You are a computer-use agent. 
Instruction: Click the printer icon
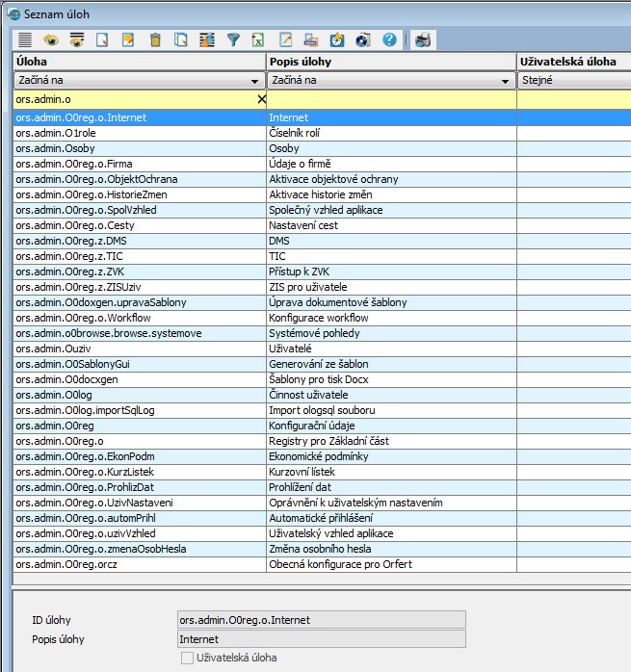point(424,40)
